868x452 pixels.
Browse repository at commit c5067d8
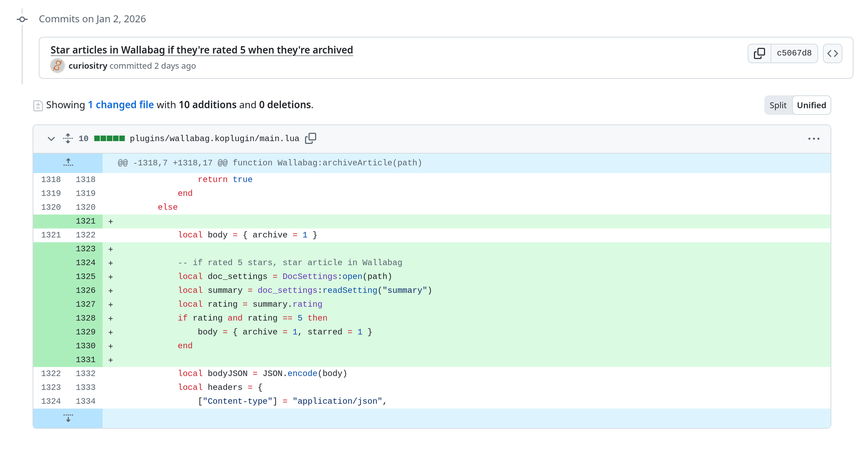(x=832, y=53)
